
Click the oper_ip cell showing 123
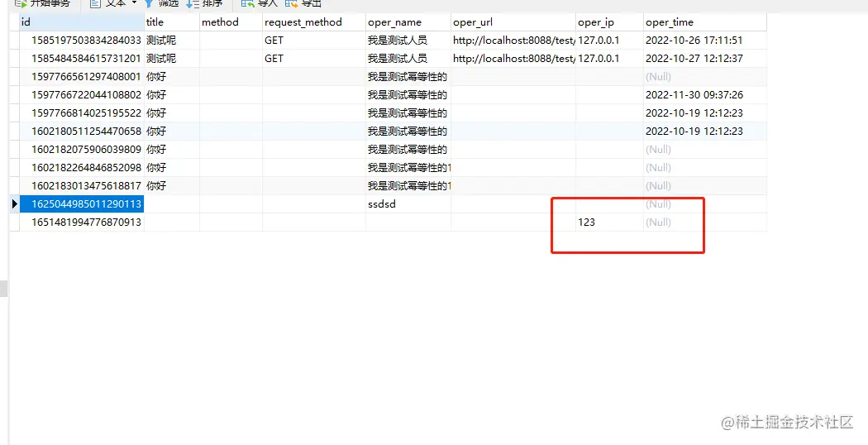click(x=609, y=223)
